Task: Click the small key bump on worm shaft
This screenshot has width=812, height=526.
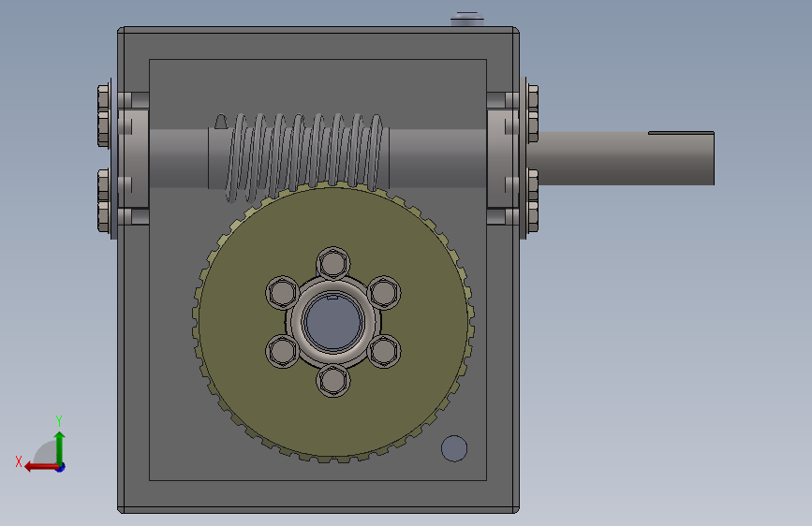Action: (221, 122)
